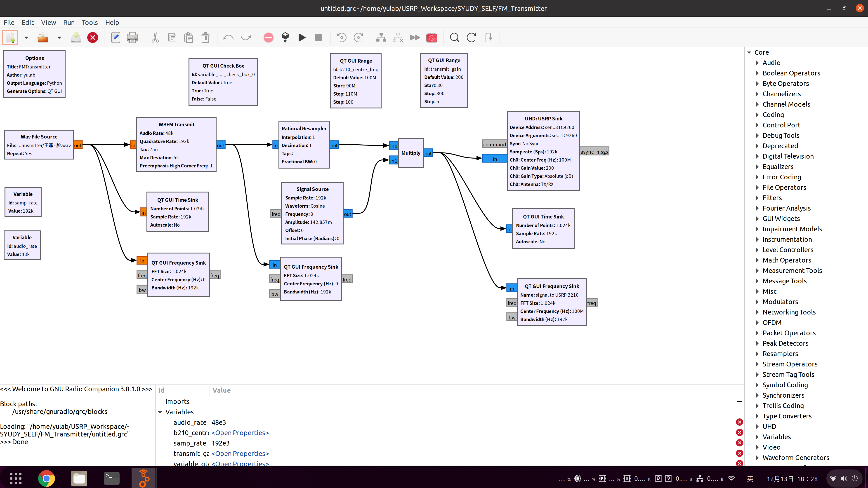Click Open Properties for transmit_gain variable
868x488 pixels.
tap(240, 453)
